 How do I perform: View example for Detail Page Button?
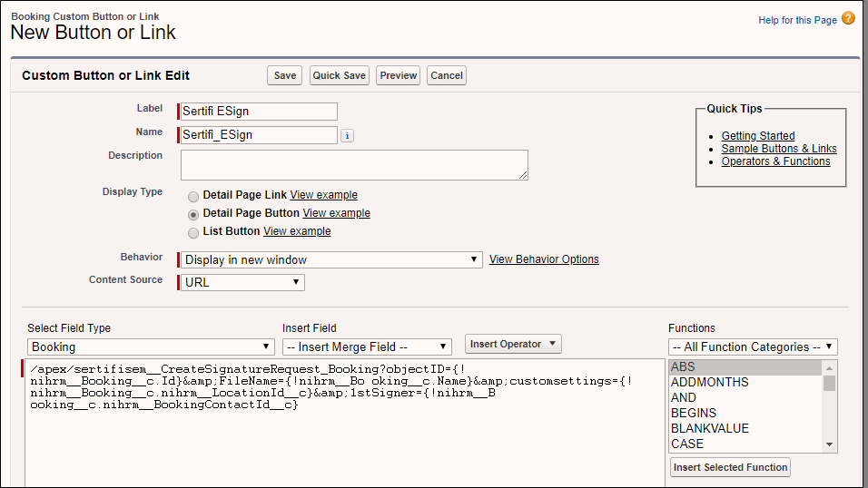pos(337,213)
